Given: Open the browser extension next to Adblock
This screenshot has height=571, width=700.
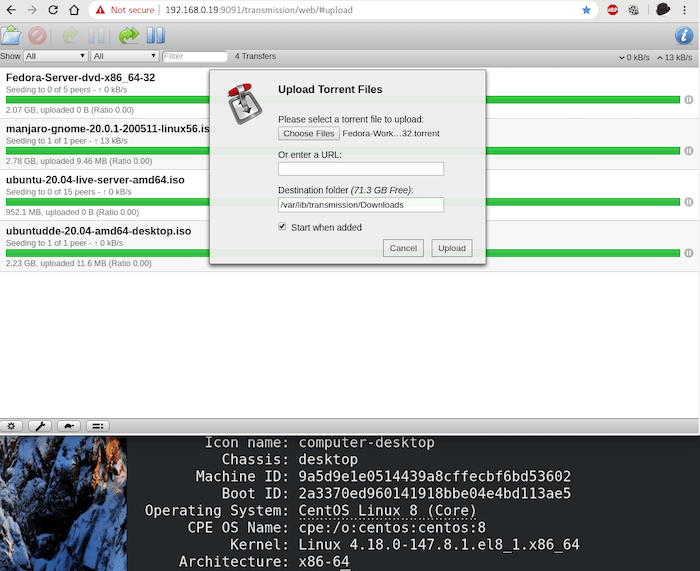Looking at the screenshot, I should click(x=633, y=10).
